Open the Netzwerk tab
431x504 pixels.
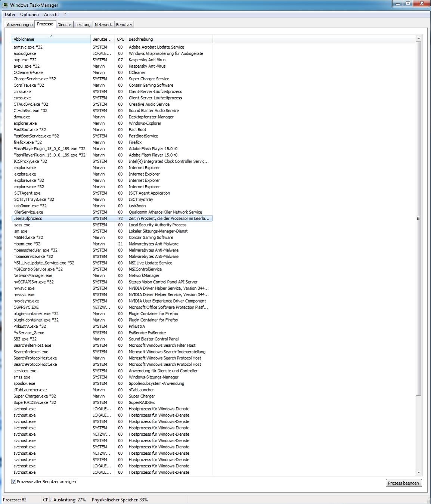pyautogui.click(x=103, y=25)
